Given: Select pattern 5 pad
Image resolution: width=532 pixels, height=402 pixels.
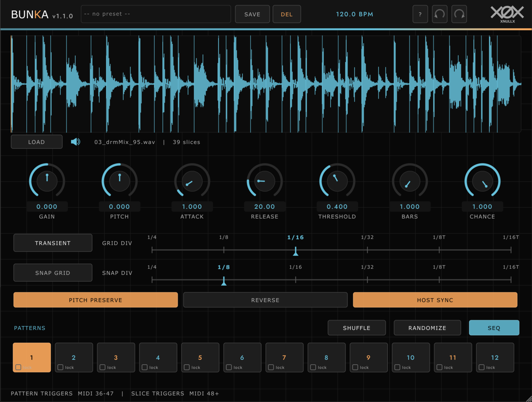Looking at the screenshot, I should pyautogui.click(x=200, y=358).
